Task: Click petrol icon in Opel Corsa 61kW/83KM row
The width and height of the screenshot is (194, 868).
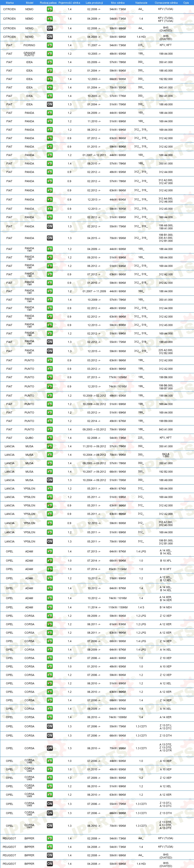Action: tap(50, 624)
